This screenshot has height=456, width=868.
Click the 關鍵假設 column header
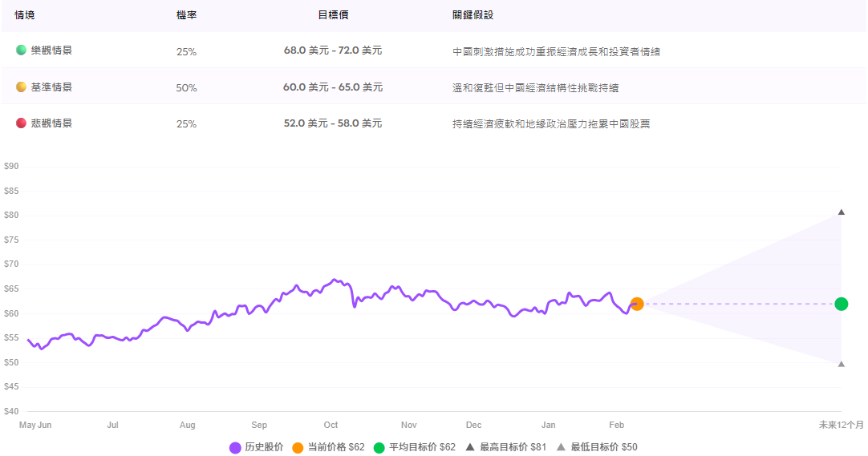[473, 15]
